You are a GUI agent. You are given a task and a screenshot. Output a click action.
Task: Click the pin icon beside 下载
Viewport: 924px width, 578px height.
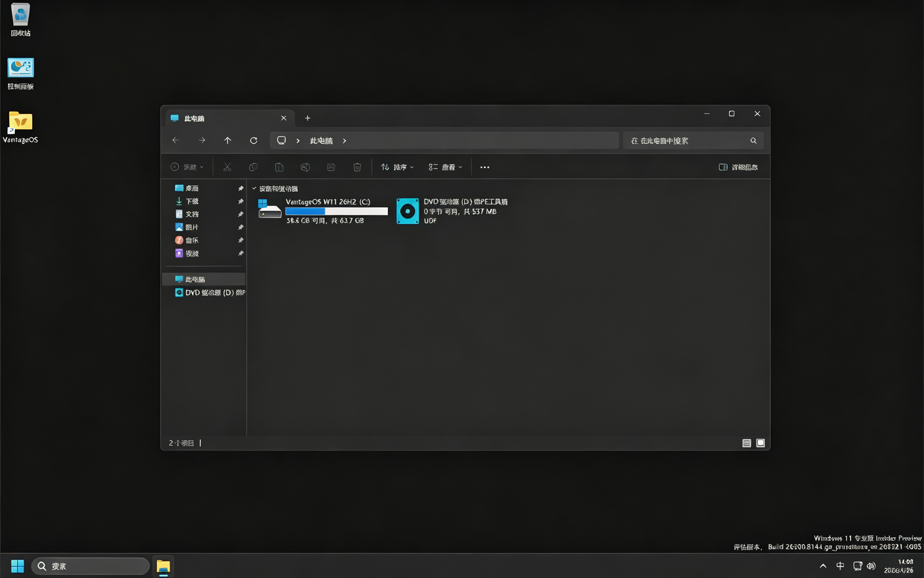(240, 201)
